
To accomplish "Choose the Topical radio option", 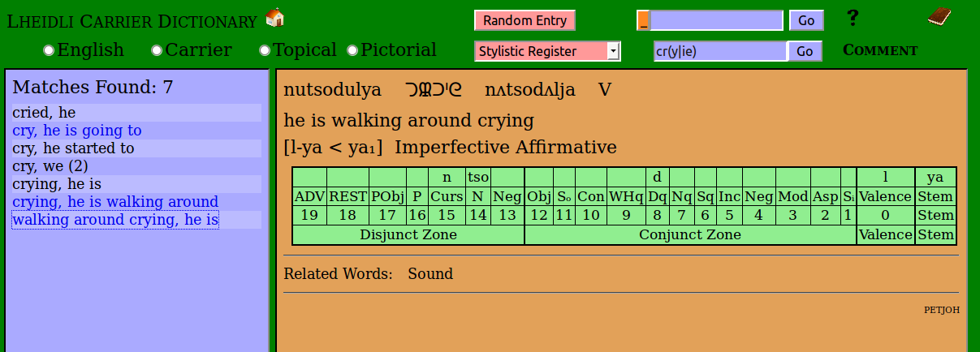I will pyautogui.click(x=265, y=50).
